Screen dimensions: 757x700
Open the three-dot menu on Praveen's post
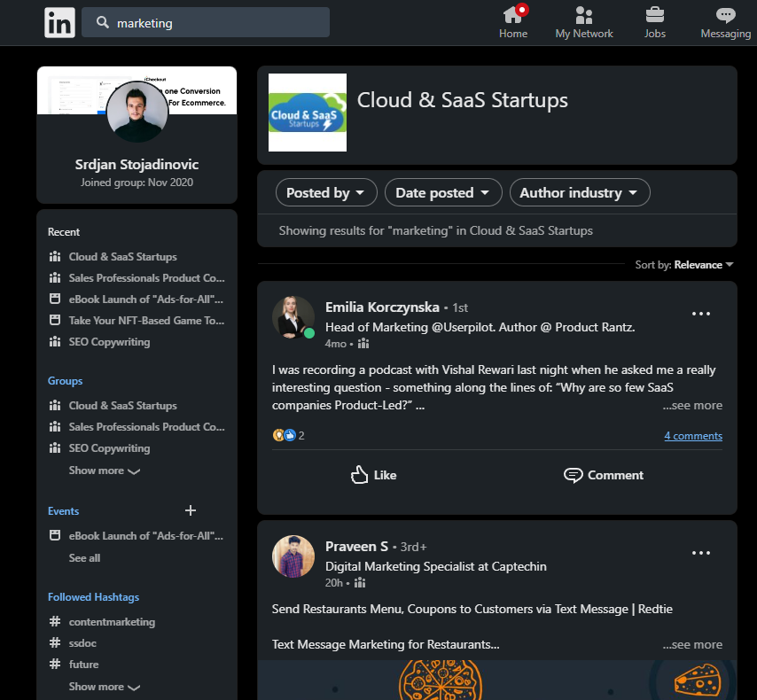coord(701,553)
